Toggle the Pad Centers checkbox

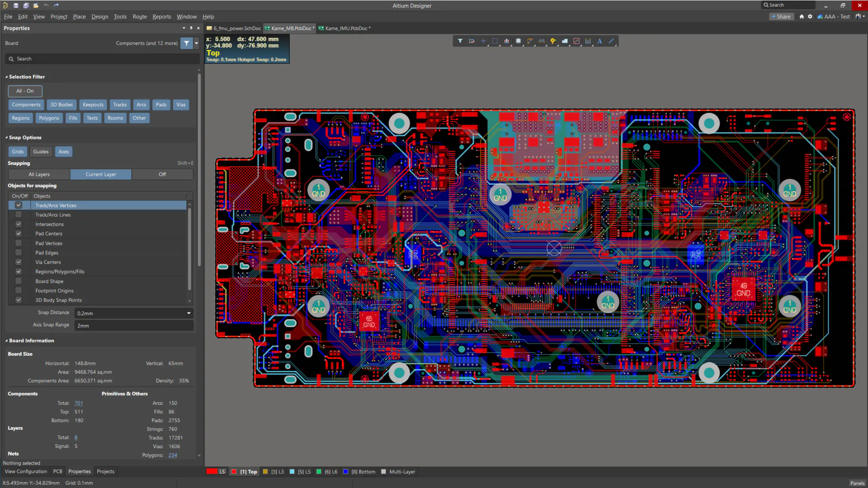[x=19, y=234]
